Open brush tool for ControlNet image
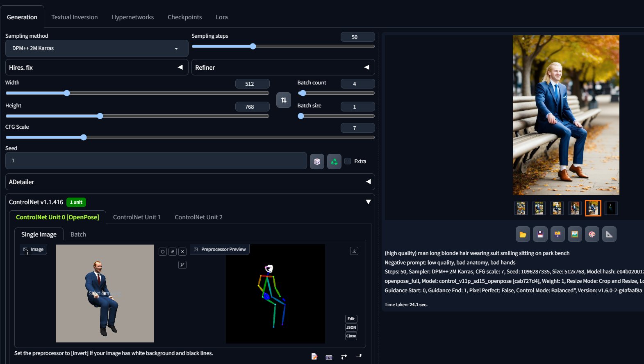The width and height of the screenshot is (644, 364). [x=182, y=265]
